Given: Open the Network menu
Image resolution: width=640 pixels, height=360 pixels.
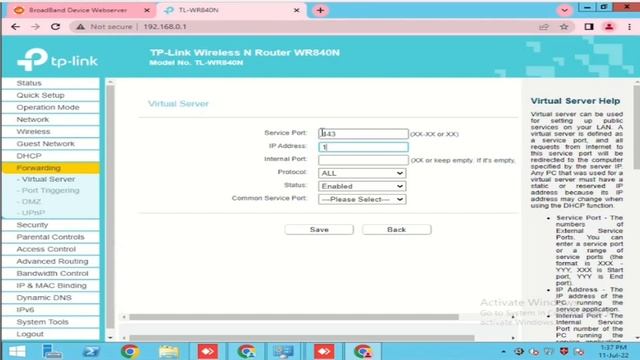Looking at the screenshot, I should 51,120.
